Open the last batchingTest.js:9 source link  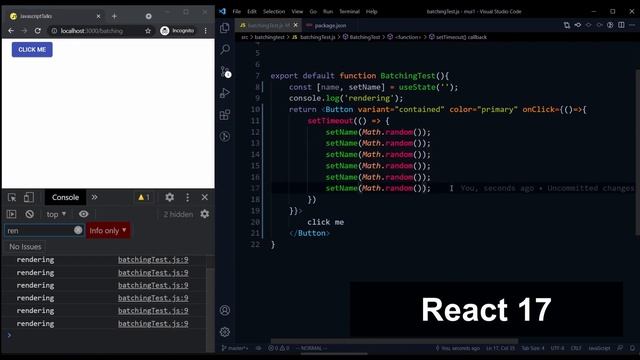click(153, 324)
